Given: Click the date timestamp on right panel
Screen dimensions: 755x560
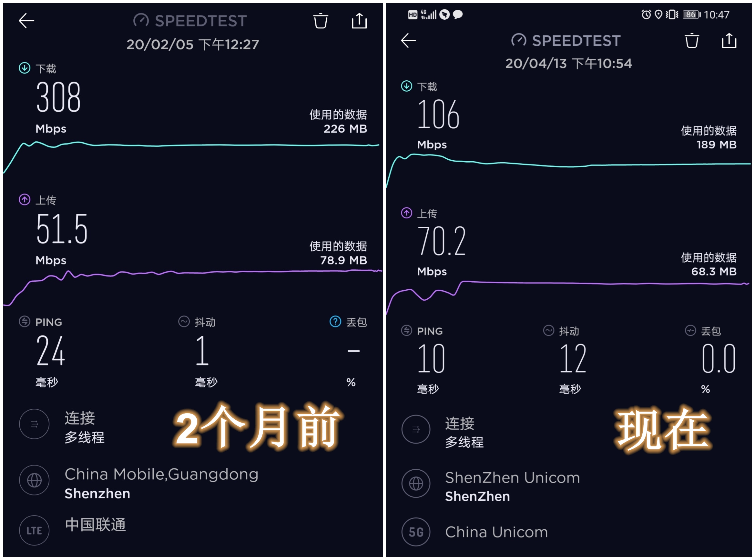Looking at the screenshot, I should tap(566, 64).
